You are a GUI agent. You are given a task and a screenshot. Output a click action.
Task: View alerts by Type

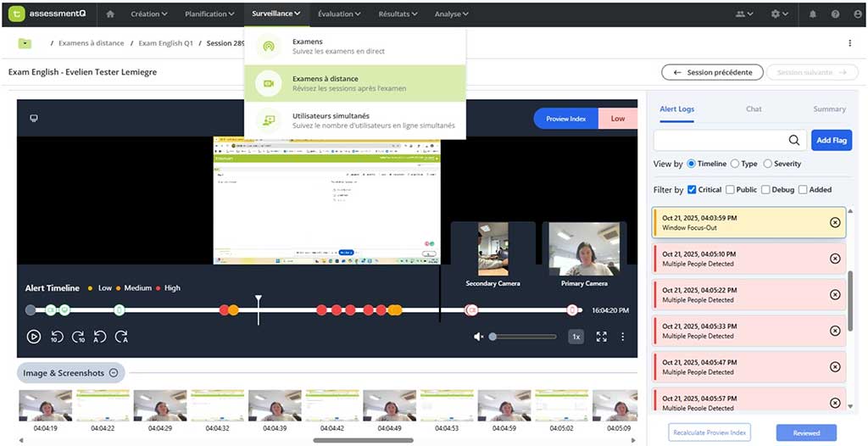click(x=735, y=164)
